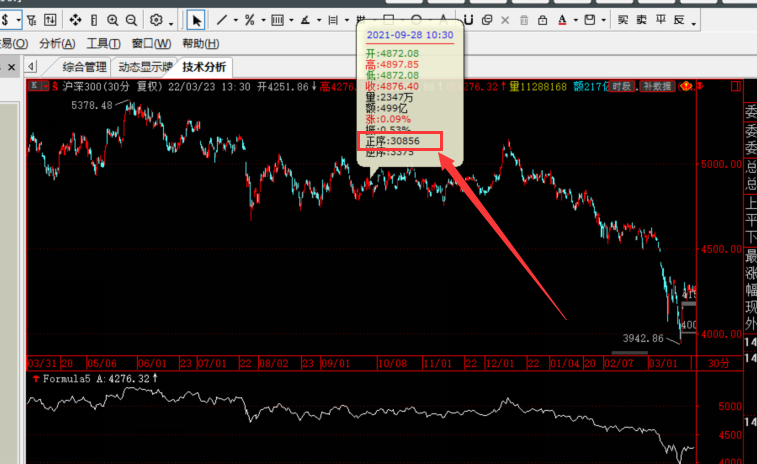Click the 补数据 button in chart header
757x464 pixels.
pyautogui.click(x=657, y=88)
